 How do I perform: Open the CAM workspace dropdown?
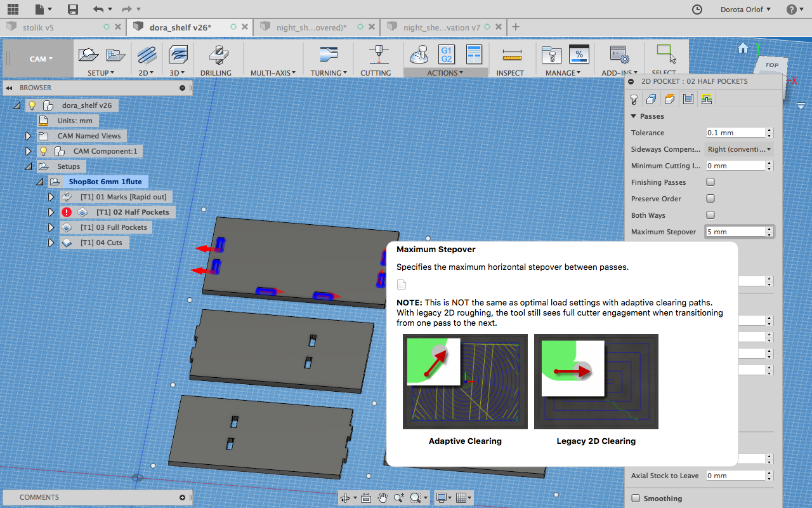point(41,59)
